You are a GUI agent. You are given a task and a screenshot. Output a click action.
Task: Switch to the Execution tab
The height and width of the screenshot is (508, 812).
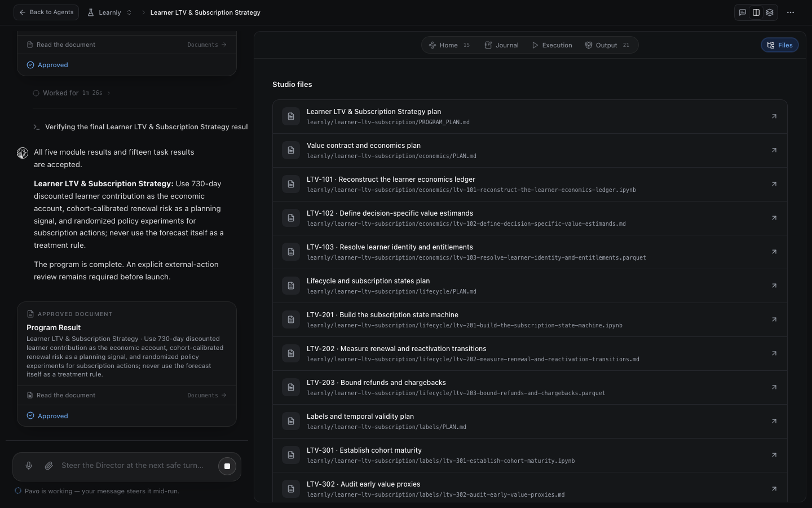pyautogui.click(x=552, y=45)
